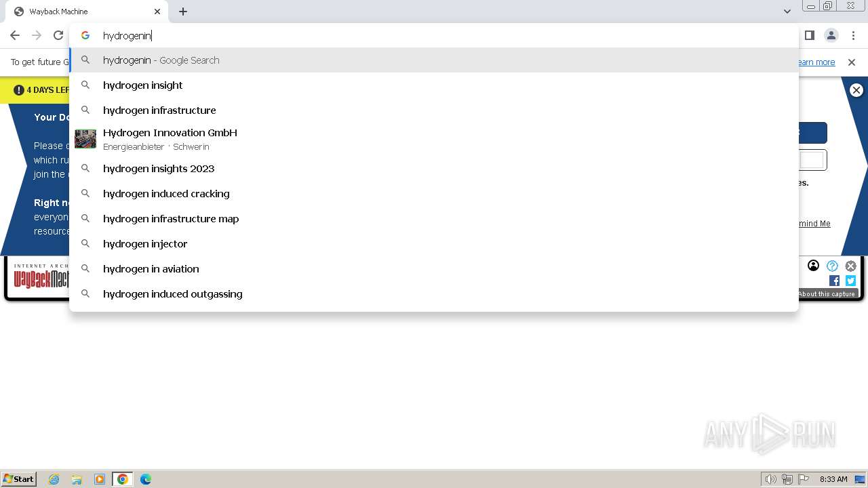The height and width of the screenshot is (488, 868).
Task: Open the Windows Start menu
Action: (19, 479)
